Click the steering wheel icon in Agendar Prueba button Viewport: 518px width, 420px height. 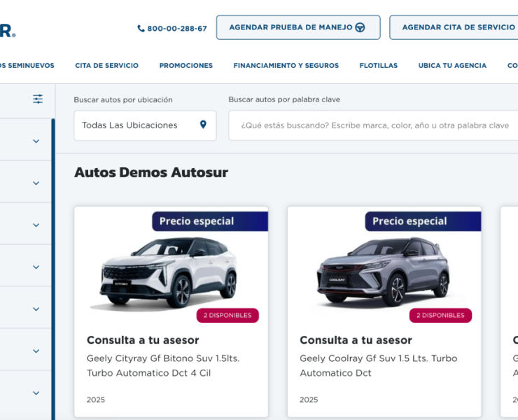click(360, 27)
